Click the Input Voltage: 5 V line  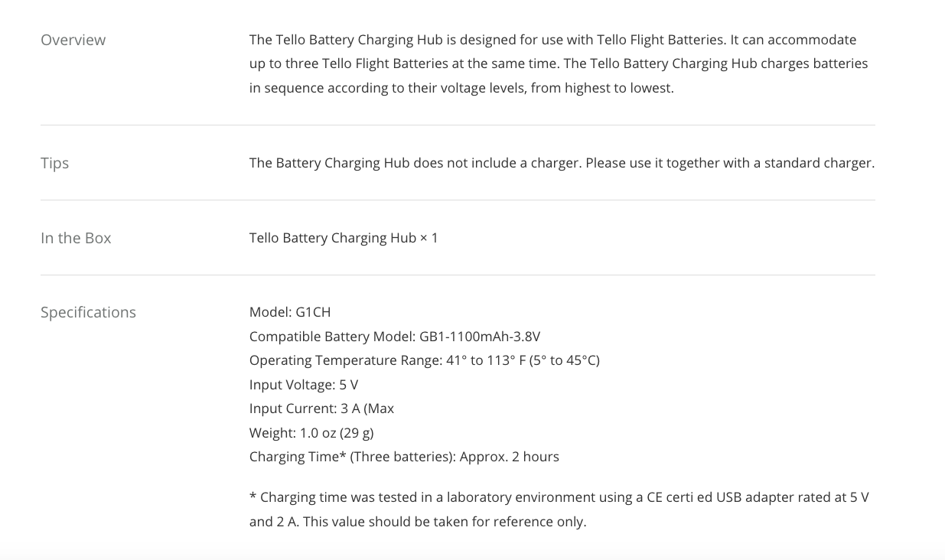(x=304, y=385)
